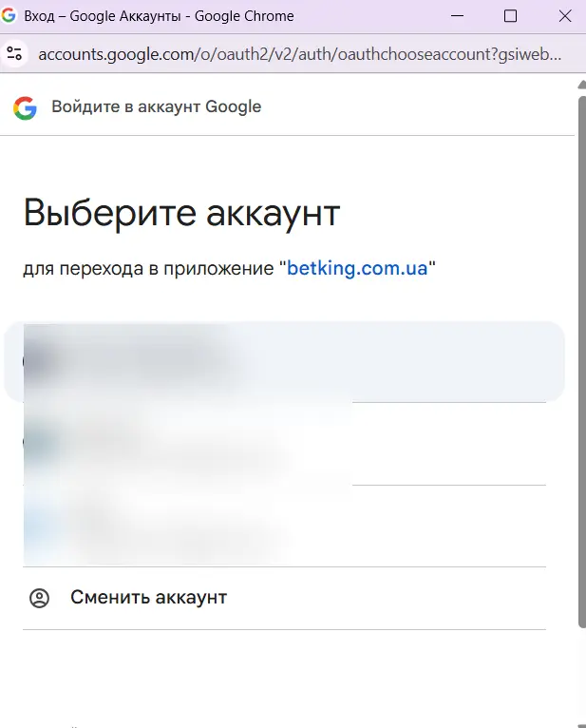Viewport: 586px width, 728px height.
Task: Select the first blurred account entry
Action: 284,362
